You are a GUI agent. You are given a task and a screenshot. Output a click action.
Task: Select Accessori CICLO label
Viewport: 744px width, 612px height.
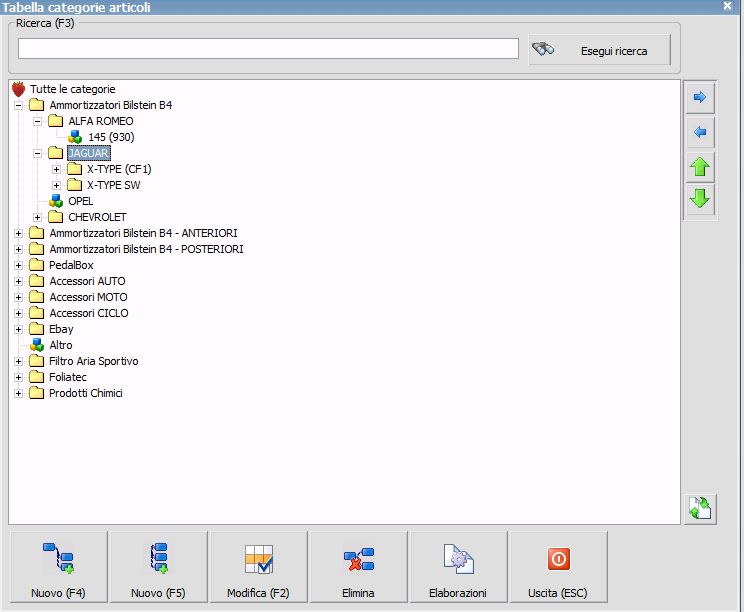(x=89, y=313)
